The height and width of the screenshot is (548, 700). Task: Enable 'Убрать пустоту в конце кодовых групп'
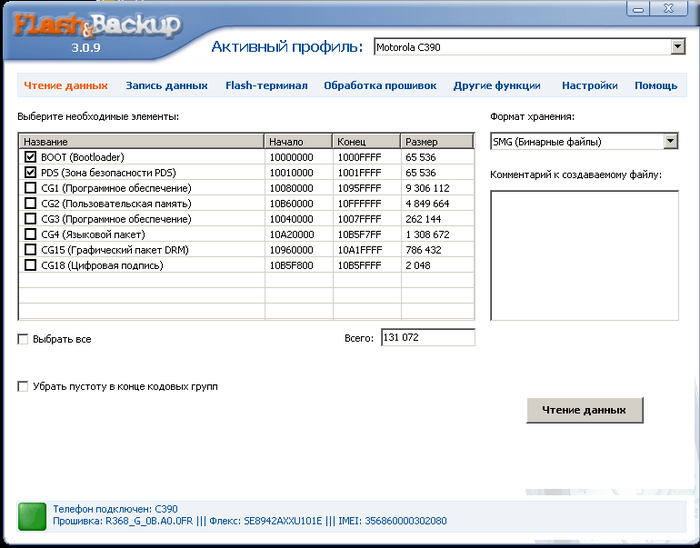coord(23,386)
